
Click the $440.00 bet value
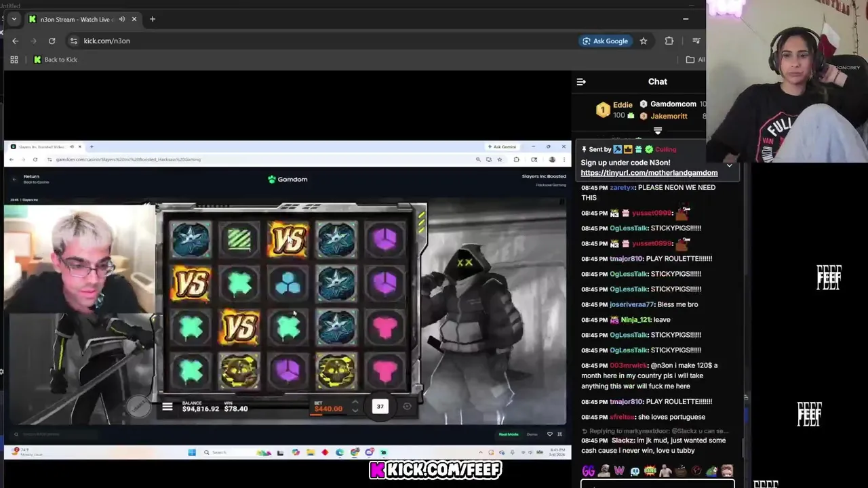tap(328, 409)
